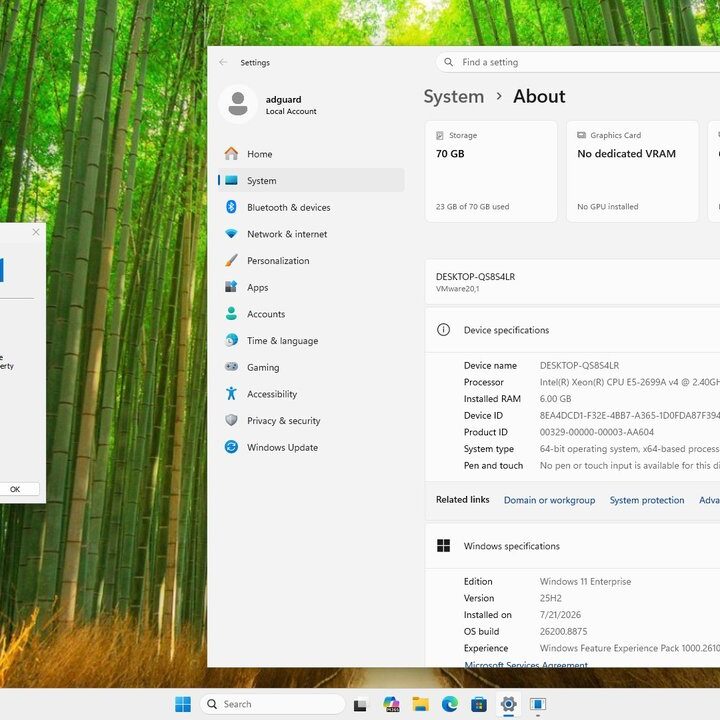720x720 pixels.
Task: Open the Apps settings section
Action: click(311, 287)
